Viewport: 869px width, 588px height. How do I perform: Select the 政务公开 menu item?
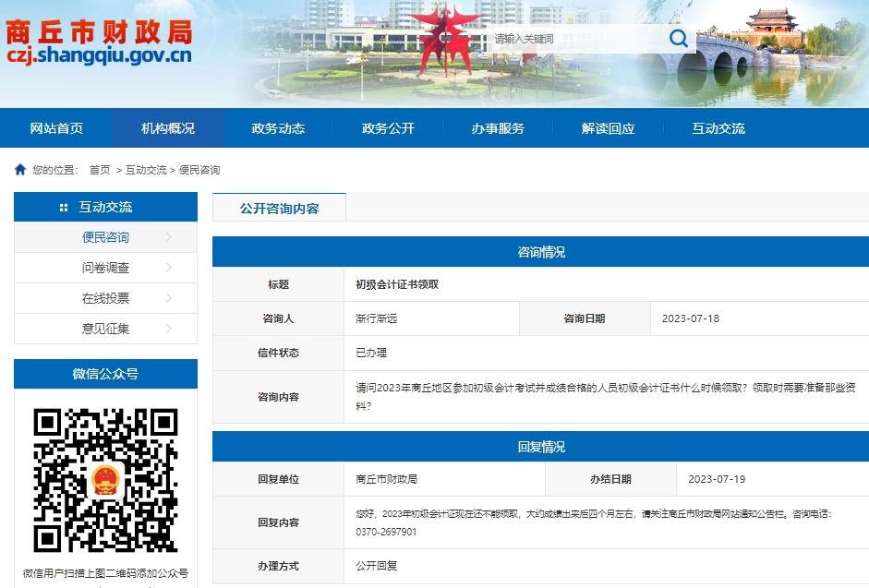tap(388, 128)
